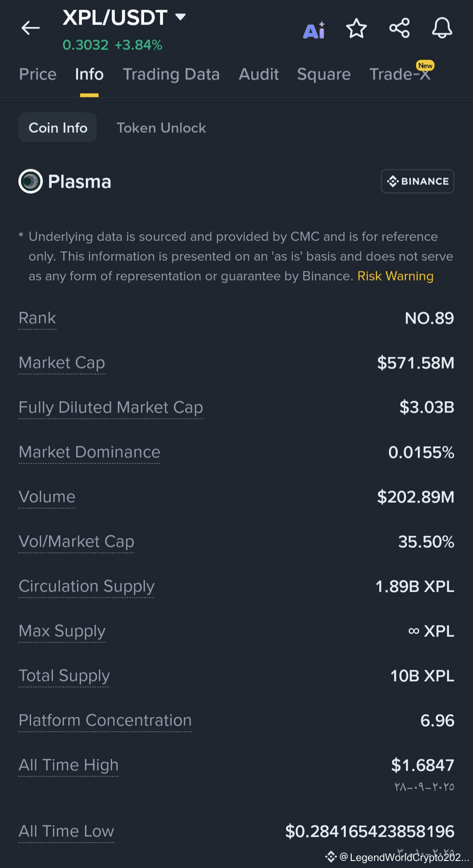Show Fully Diluted Market Cap definition

111,408
